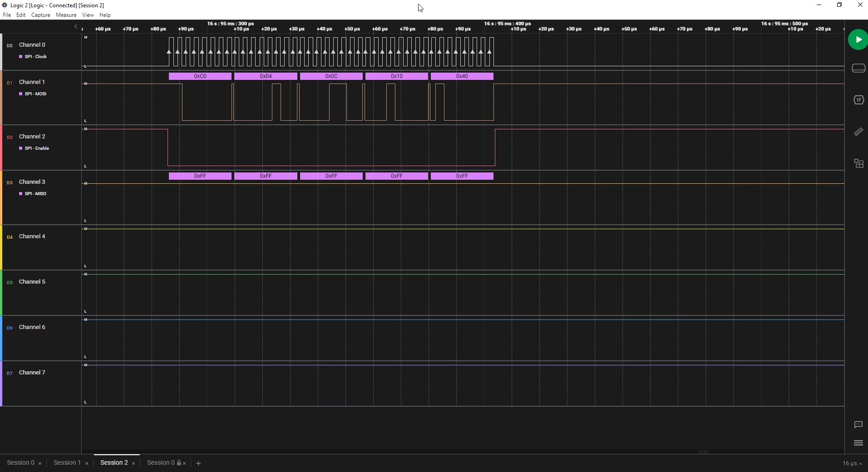This screenshot has width=868, height=472.
Task: Select the Channel 2 label
Action: point(32,137)
